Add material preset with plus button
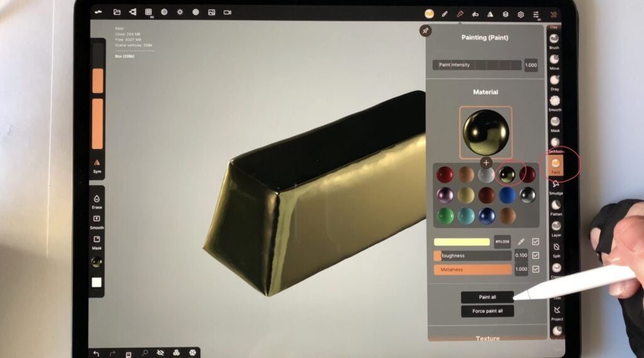Viewport: 644px width, 358px height. (486, 163)
